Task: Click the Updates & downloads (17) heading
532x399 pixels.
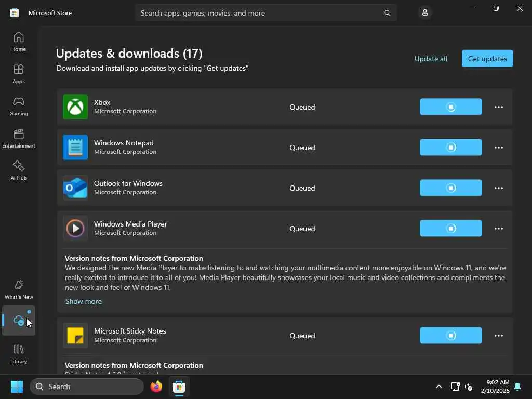Action: point(129,54)
